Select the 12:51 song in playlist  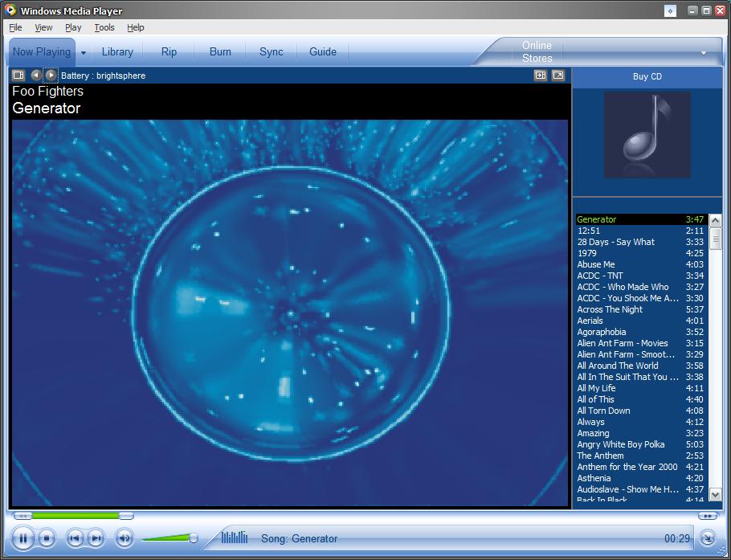coord(642,231)
